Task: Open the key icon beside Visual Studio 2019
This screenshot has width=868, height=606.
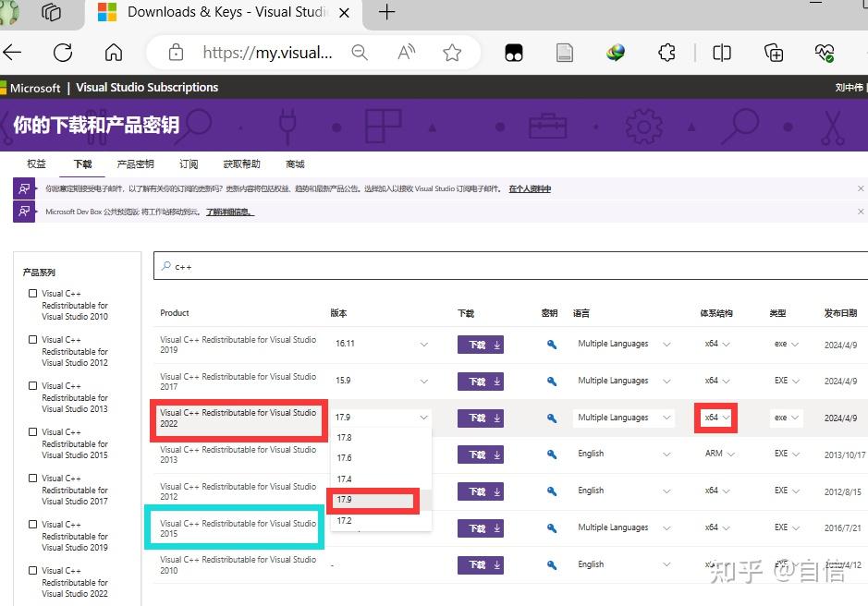Action: (x=550, y=344)
